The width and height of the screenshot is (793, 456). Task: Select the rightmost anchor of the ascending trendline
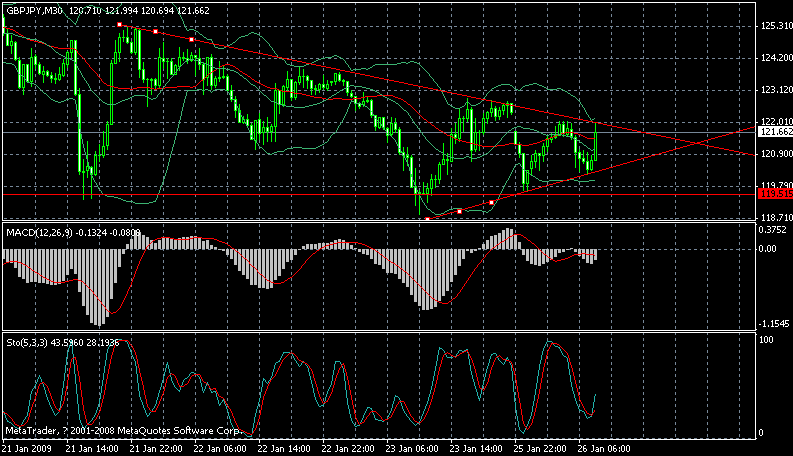(x=492, y=203)
